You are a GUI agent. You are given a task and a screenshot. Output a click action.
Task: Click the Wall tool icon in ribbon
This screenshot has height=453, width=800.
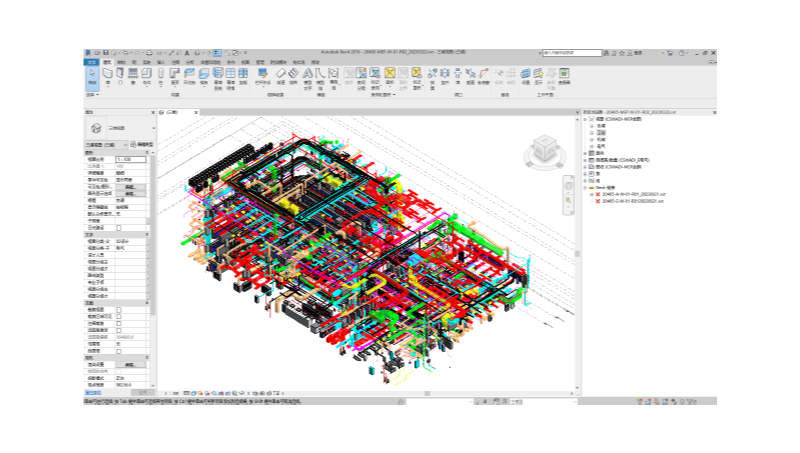107,75
